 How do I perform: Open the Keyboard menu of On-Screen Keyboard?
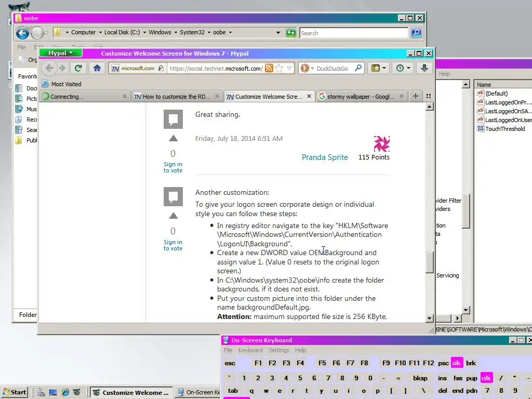coord(250,350)
